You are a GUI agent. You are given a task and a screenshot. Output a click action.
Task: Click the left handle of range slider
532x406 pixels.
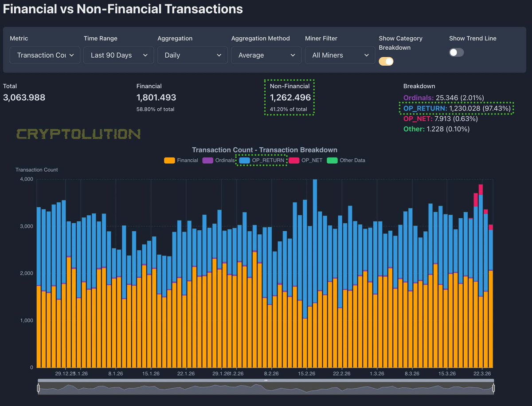click(38, 388)
